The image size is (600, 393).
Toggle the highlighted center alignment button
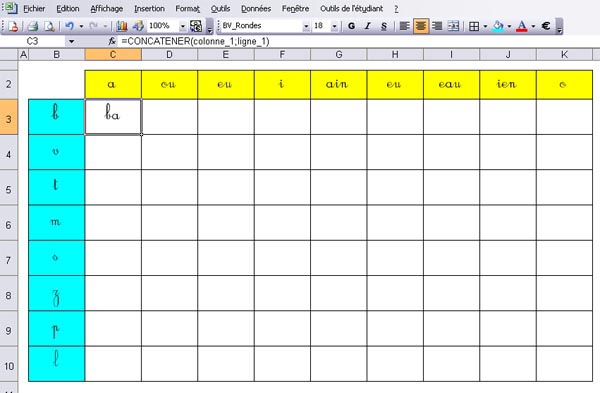[x=421, y=26]
